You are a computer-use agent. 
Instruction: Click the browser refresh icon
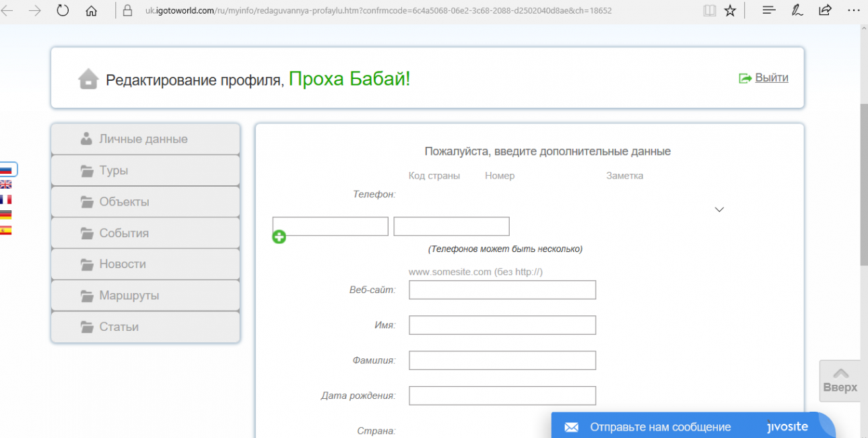63,11
